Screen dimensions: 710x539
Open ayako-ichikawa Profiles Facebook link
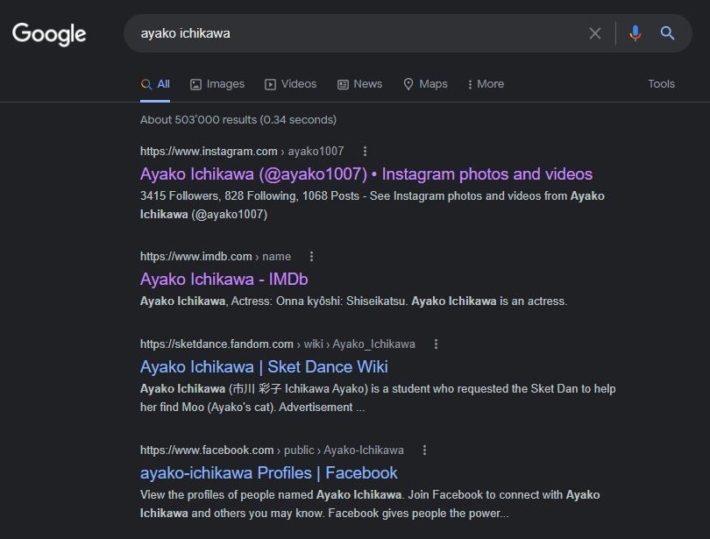269,473
